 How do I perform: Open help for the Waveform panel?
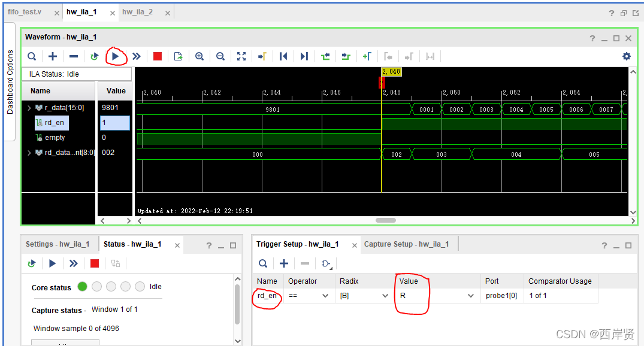coord(592,38)
